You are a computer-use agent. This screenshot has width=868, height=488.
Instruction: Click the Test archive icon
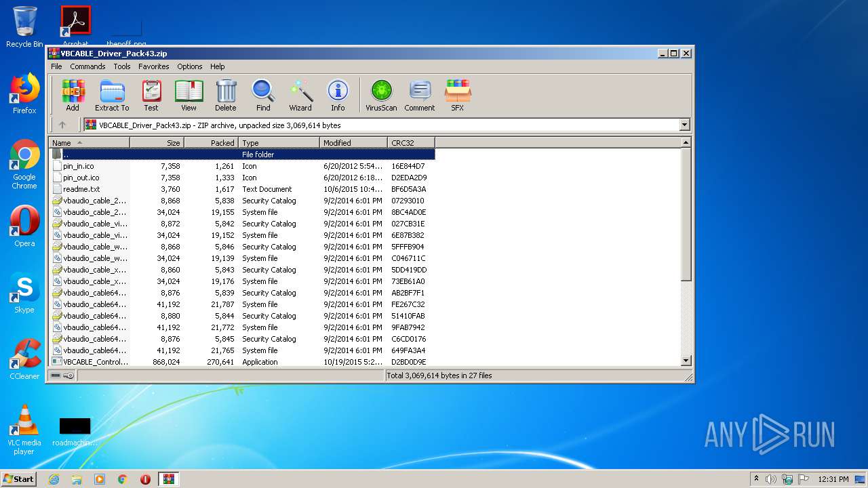click(x=151, y=95)
